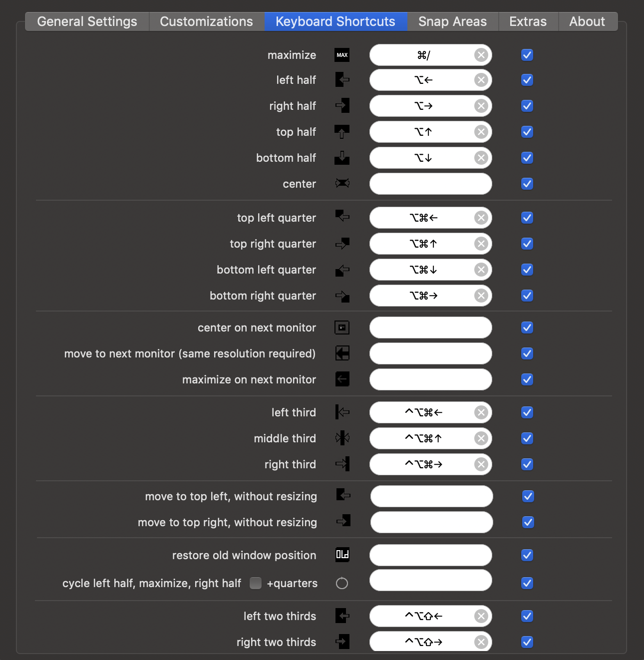644x660 pixels.
Task: Clear the right two thirds shortcut
Action: (x=481, y=642)
